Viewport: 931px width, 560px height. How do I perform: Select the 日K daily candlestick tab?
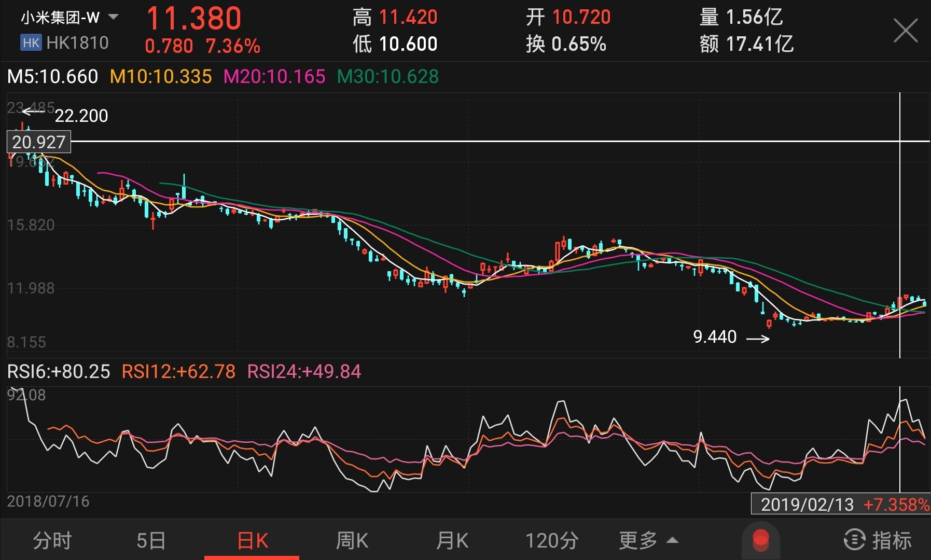tap(252, 540)
